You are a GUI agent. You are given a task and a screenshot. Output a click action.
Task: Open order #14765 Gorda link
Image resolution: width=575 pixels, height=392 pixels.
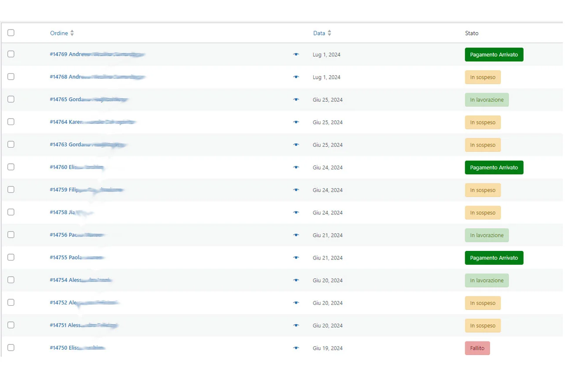tap(89, 100)
